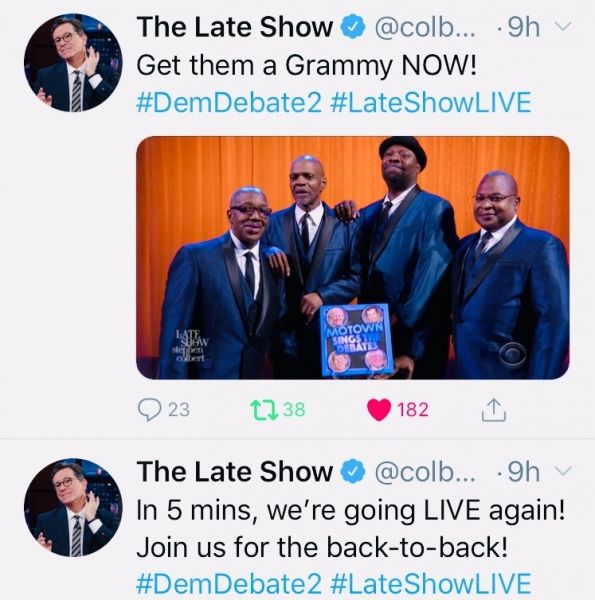Image resolution: width=595 pixels, height=600 pixels.
Task: View the Motown singers photo full size
Action: pyautogui.click(x=353, y=258)
